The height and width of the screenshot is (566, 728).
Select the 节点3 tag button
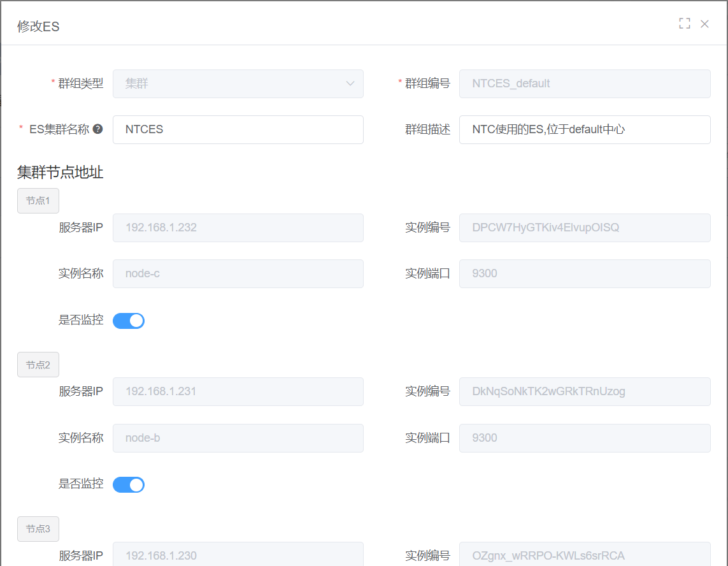click(38, 529)
